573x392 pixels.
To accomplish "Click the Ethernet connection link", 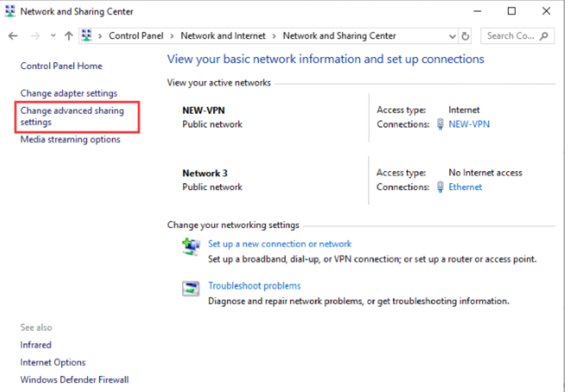I will [465, 187].
